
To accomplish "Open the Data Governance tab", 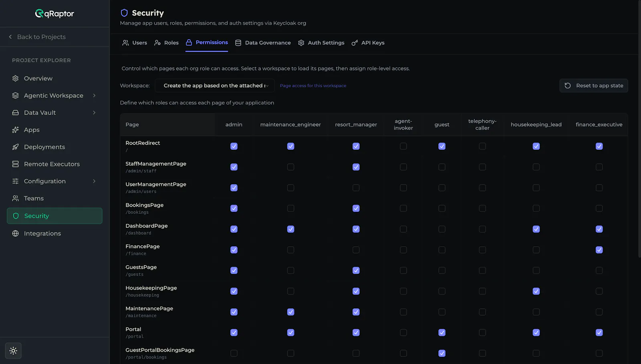I will (x=263, y=43).
